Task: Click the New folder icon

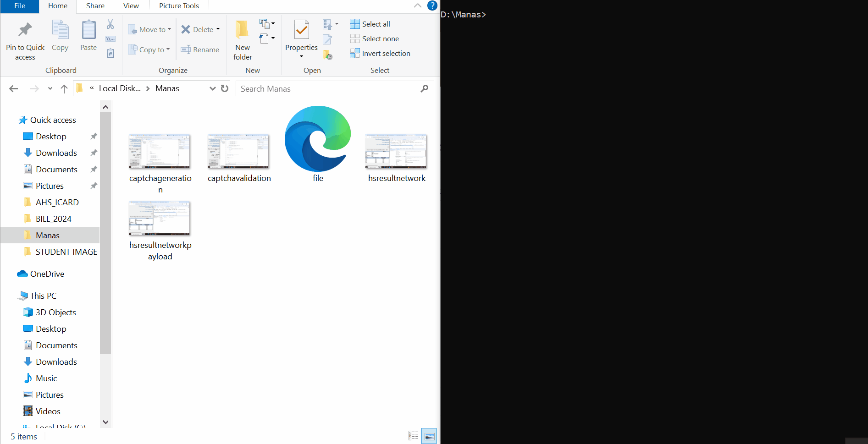Action: 242,30
